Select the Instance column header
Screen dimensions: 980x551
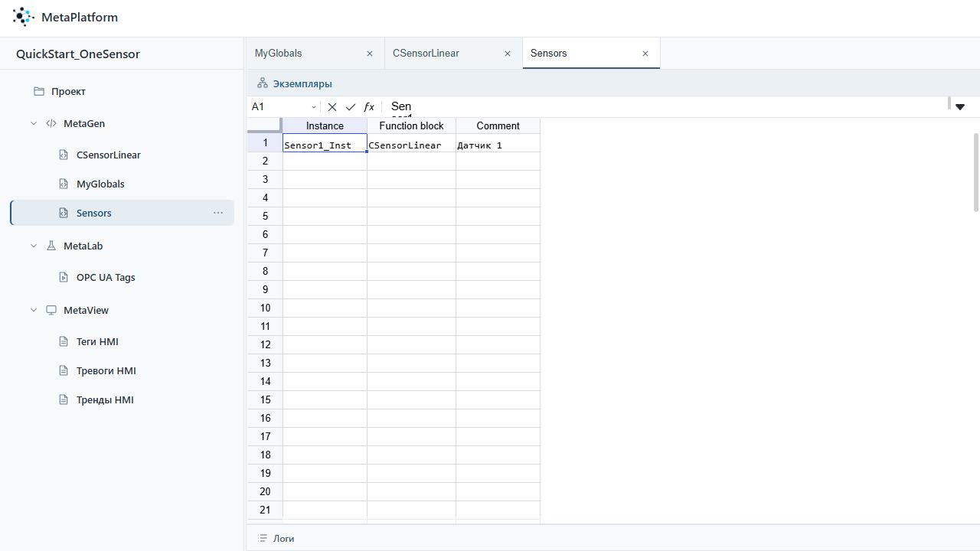point(325,126)
